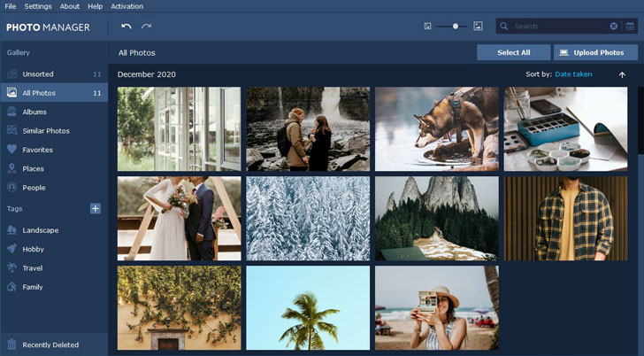
Task: Open the Unsorted gallery section
Action: pos(54,74)
